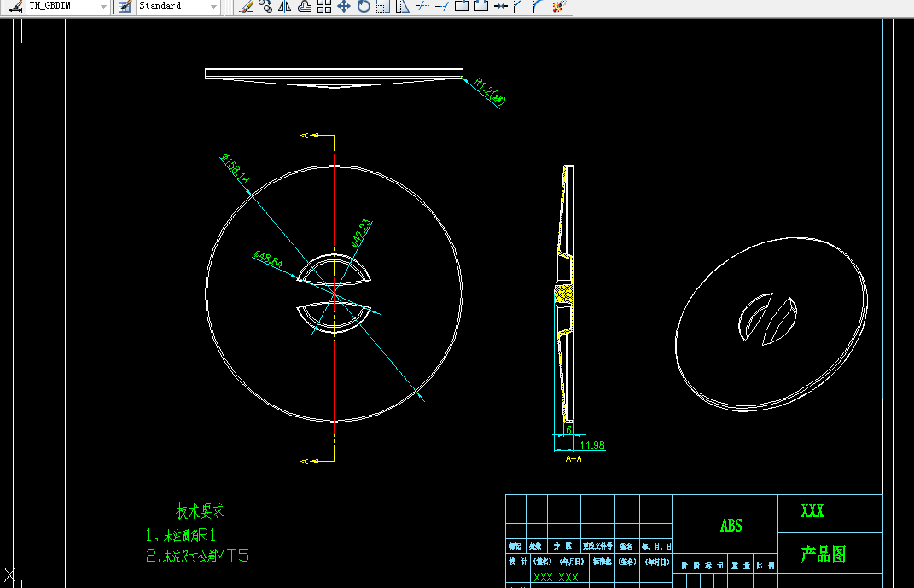Click the note line 1 ending in R1
914x588 pixels.
click(x=181, y=535)
